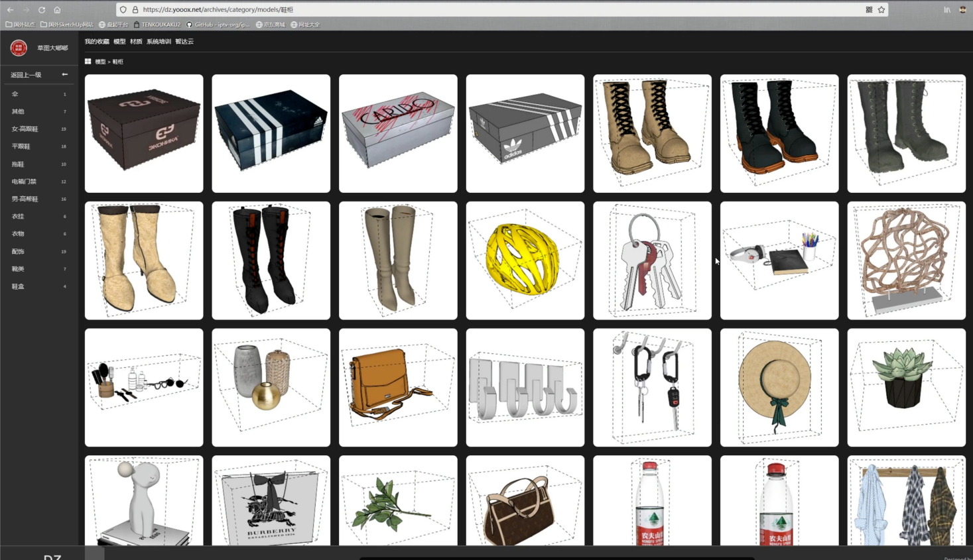Screen dimensions: 973x560
Task: Click the browser home icon
Action: pyautogui.click(x=57, y=10)
